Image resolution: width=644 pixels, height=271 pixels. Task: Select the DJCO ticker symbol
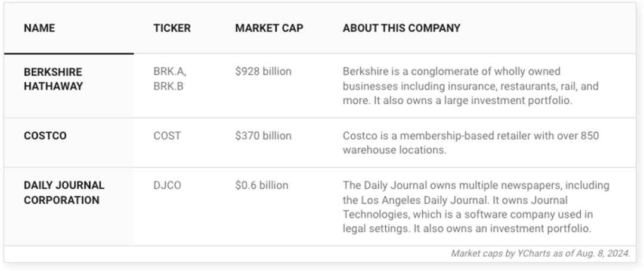click(167, 185)
